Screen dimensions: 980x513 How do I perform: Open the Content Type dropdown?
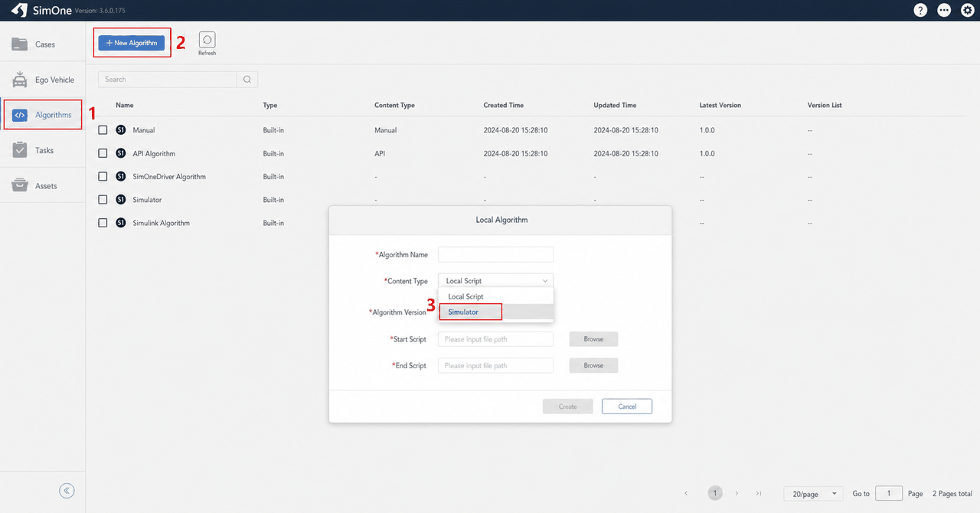pos(495,281)
